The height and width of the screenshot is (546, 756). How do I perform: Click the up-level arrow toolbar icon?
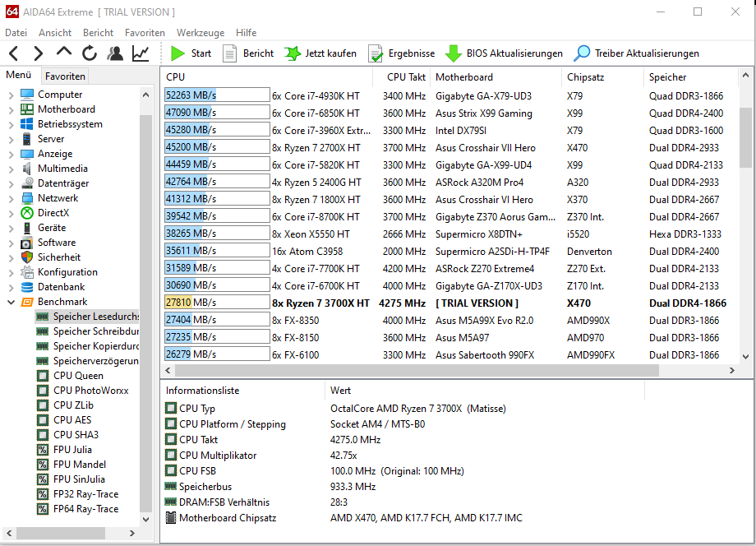(63, 52)
